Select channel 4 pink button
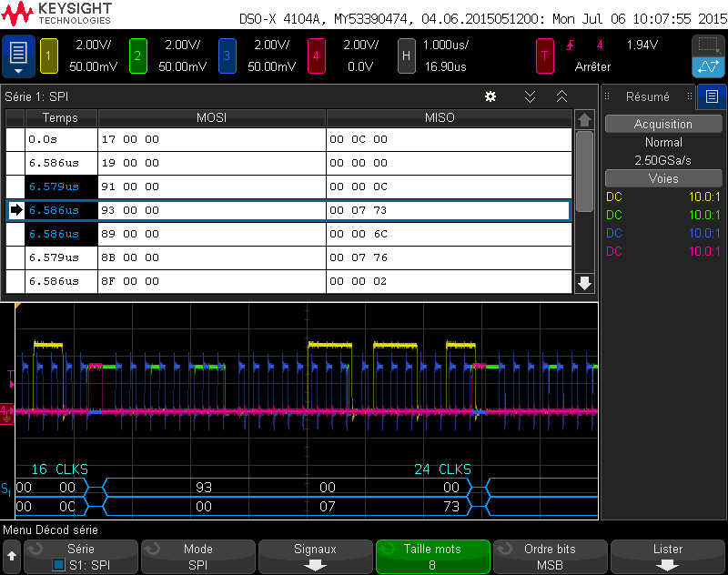 click(316, 56)
